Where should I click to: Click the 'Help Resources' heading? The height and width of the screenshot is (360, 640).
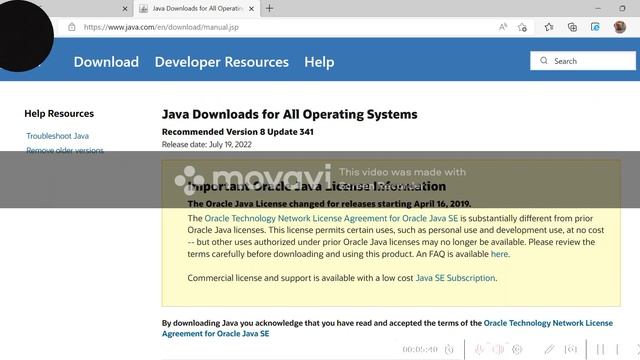[x=59, y=113]
